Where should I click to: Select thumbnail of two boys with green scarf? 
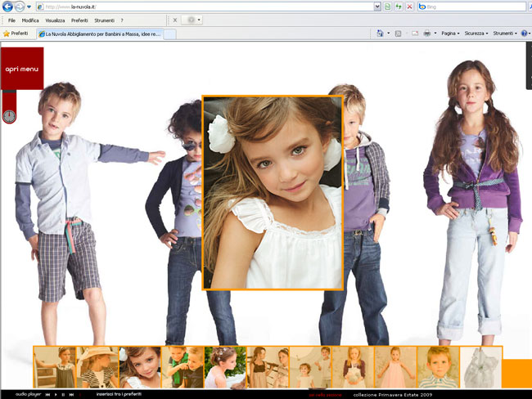[x=183, y=367]
